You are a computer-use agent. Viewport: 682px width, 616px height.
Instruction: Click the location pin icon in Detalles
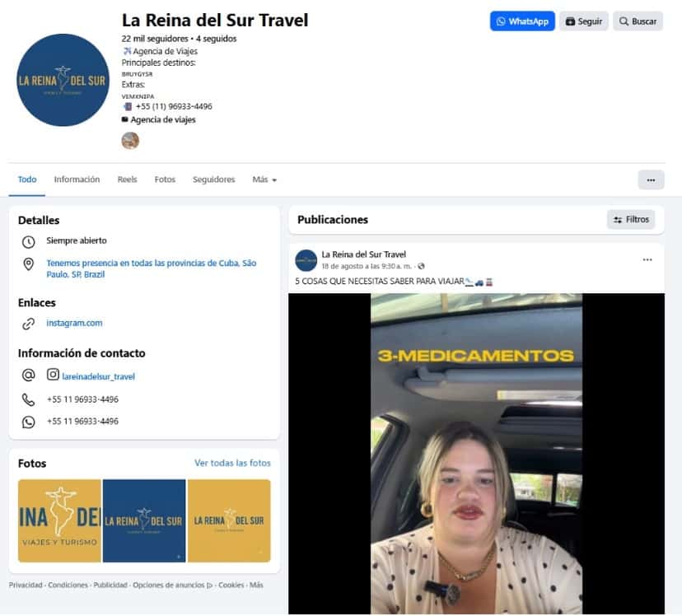click(29, 264)
